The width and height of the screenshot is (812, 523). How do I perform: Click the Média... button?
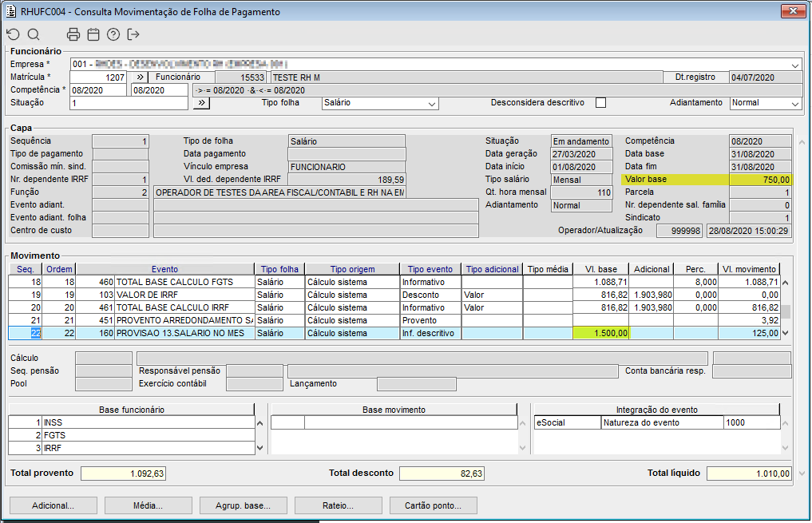(149, 505)
